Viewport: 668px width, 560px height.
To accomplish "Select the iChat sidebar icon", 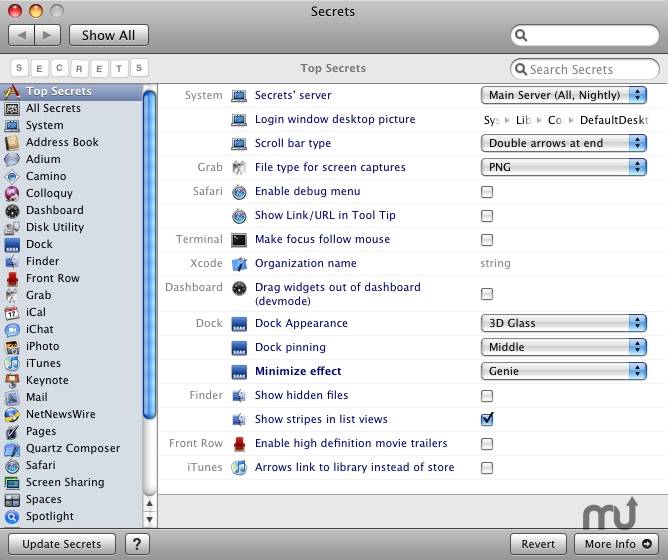I will 12,330.
